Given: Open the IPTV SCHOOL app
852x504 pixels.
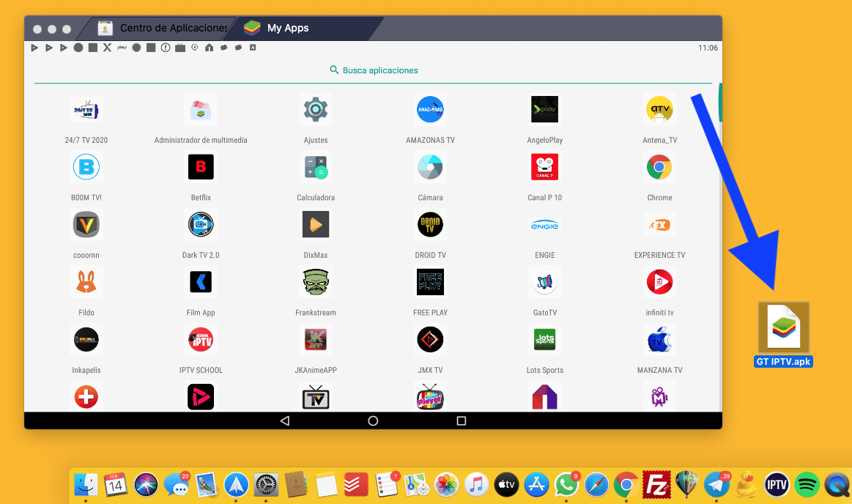Looking at the screenshot, I should click(x=201, y=339).
